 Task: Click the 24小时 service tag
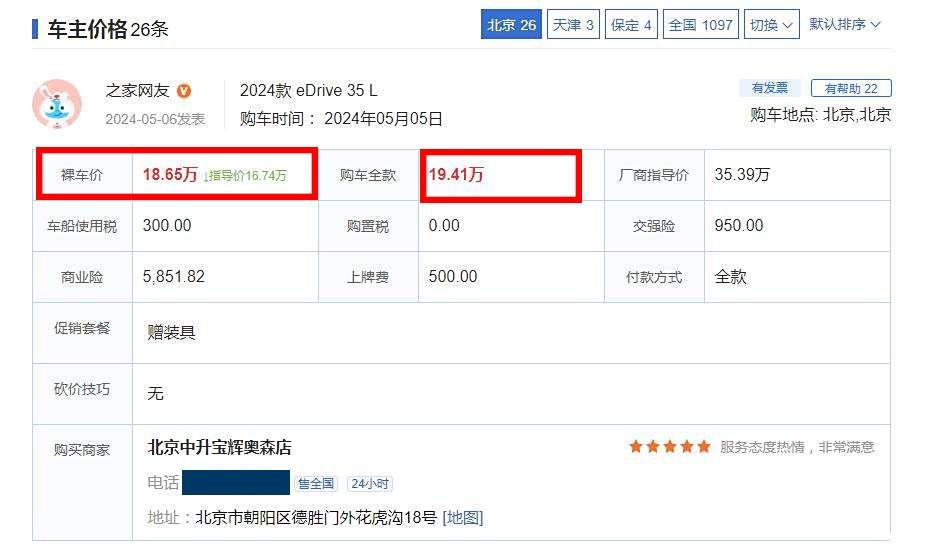(370, 484)
